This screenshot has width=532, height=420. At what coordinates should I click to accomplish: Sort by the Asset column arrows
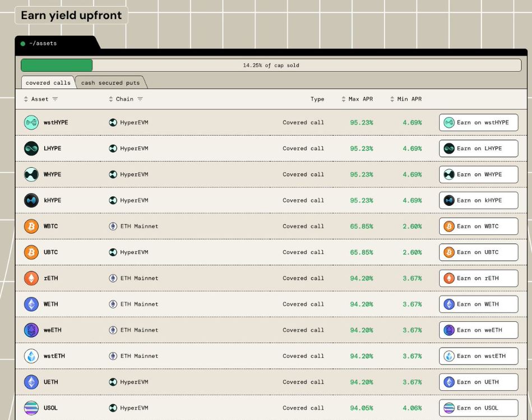pos(26,99)
